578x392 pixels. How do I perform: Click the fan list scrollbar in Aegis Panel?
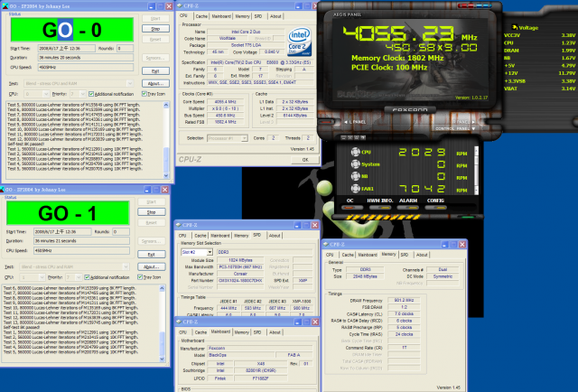click(476, 170)
